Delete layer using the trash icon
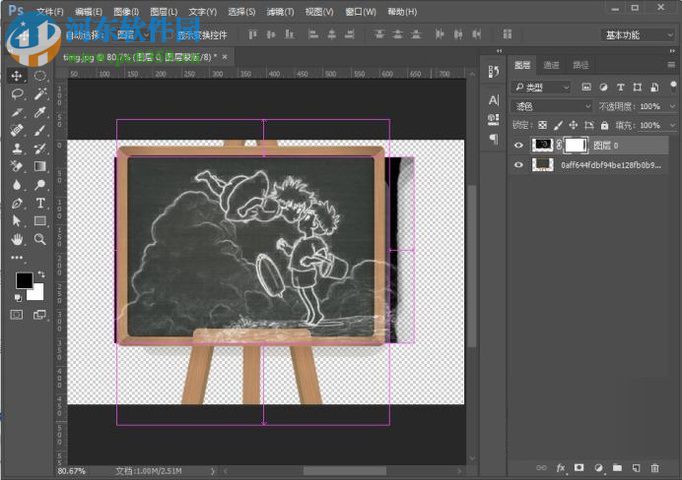Screen dimensions: 682x480 pyautogui.click(x=655, y=468)
